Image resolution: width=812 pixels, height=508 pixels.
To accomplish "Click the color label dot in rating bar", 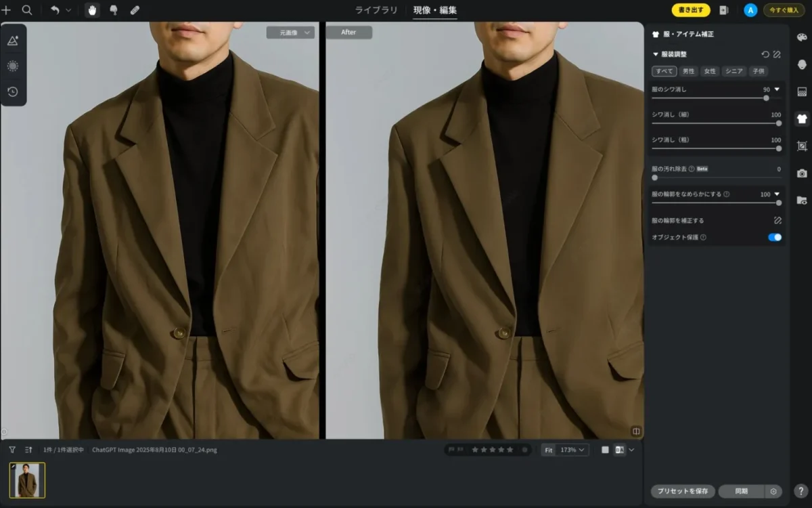I will (524, 450).
